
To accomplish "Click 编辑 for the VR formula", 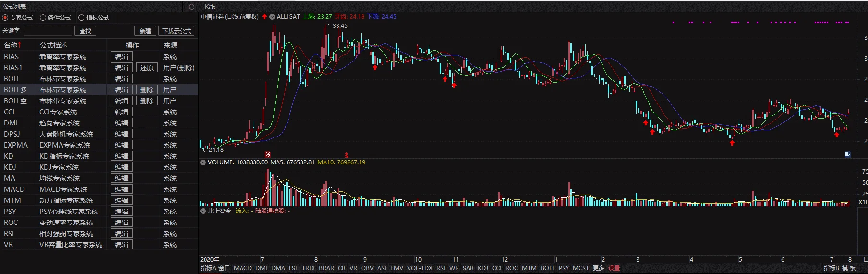I will pos(121,245).
